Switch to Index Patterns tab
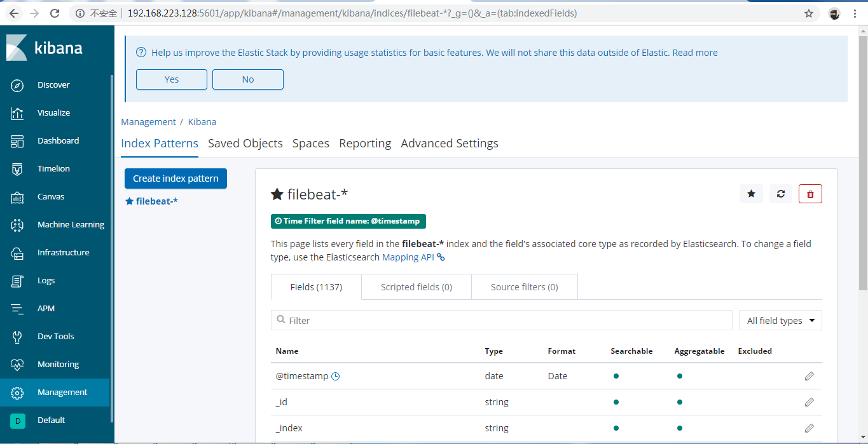 (x=160, y=144)
